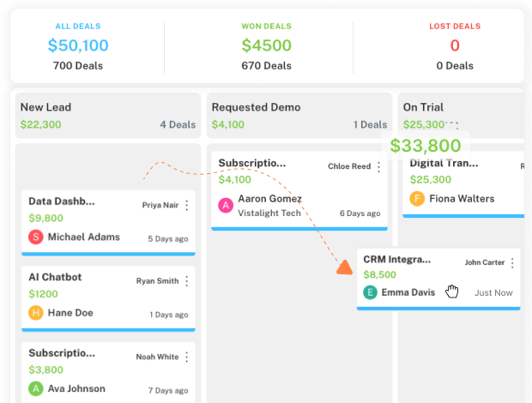Click the Requested Demo column header
The image size is (532, 403).
tap(256, 107)
